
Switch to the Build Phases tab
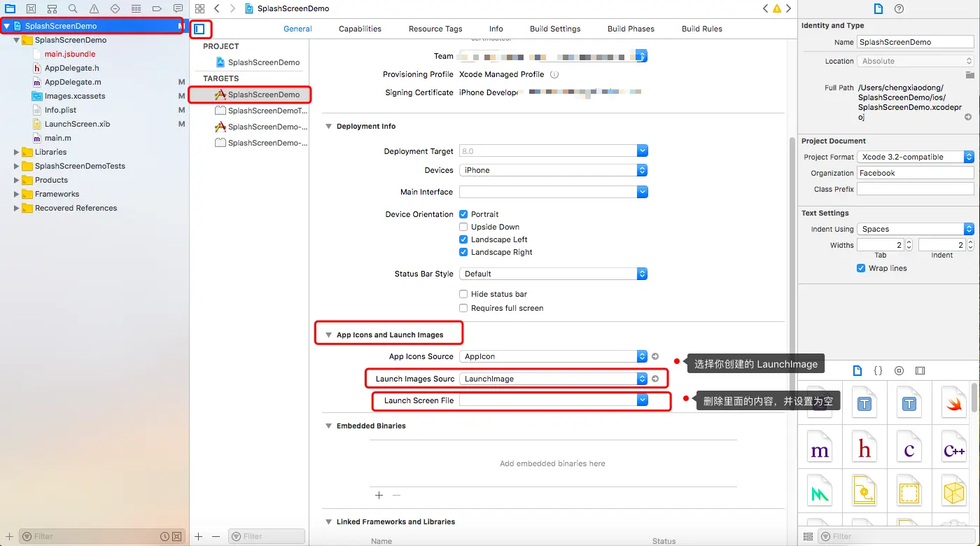click(631, 29)
